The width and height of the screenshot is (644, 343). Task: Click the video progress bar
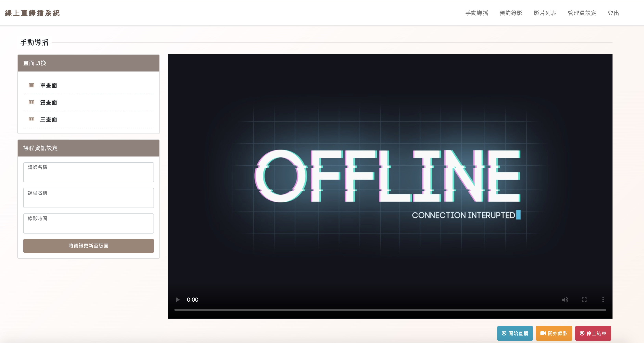pyautogui.click(x=390, y=310)
